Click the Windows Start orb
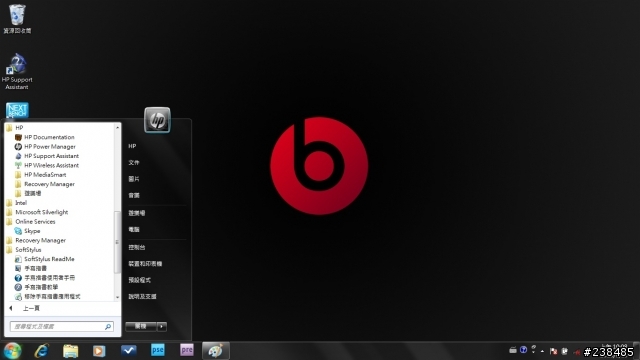Image resolution: width=640 pixels, height=360 pixels. point(13,351)
